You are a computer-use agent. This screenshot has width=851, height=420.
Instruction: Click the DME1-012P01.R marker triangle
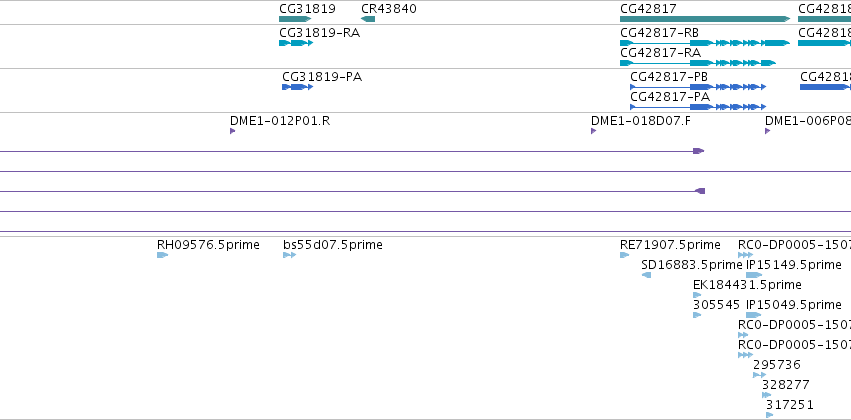232,131
